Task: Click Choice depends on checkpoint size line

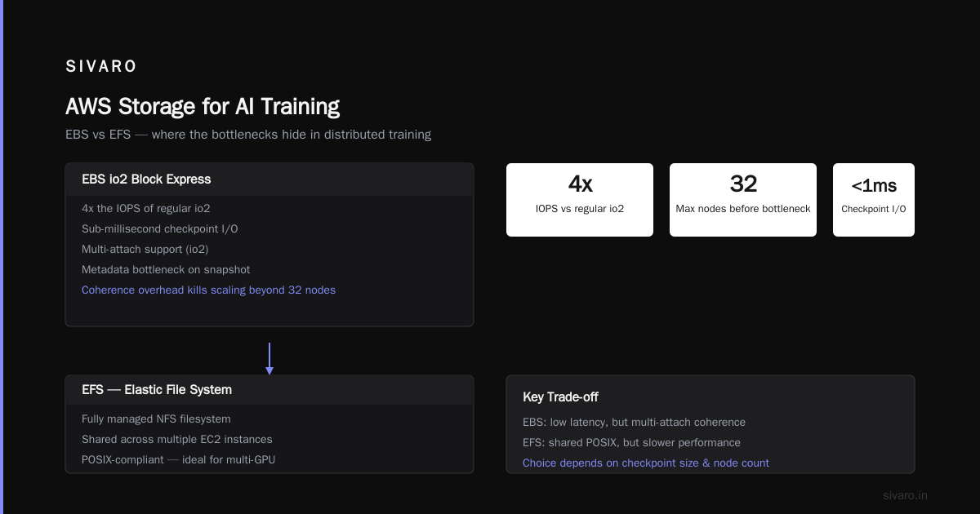Action: (646, 463)
